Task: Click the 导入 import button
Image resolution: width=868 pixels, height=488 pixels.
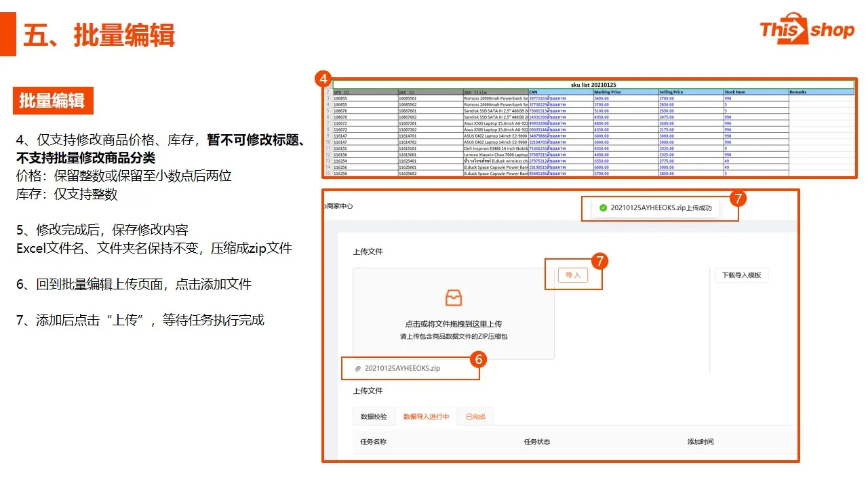Action: tap(573, 275)
